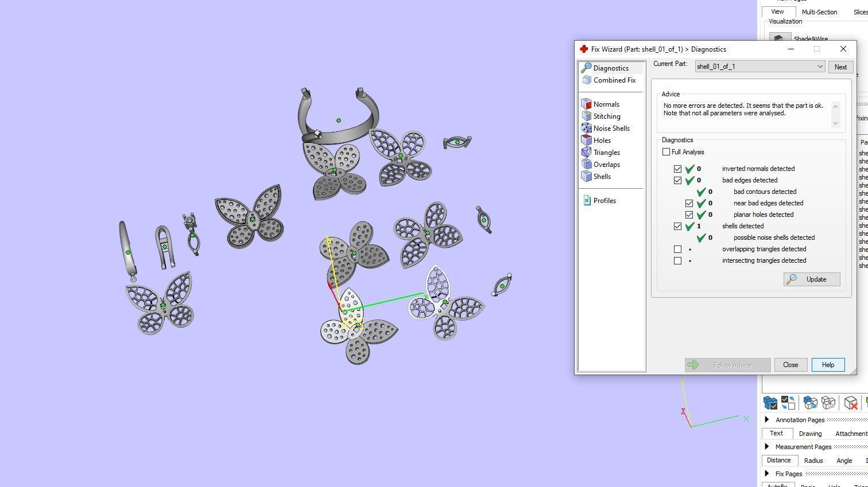Toggle inverted normals detection checkbox
Viewport: 868px width, 487px height.
click(x=677, y=169)
